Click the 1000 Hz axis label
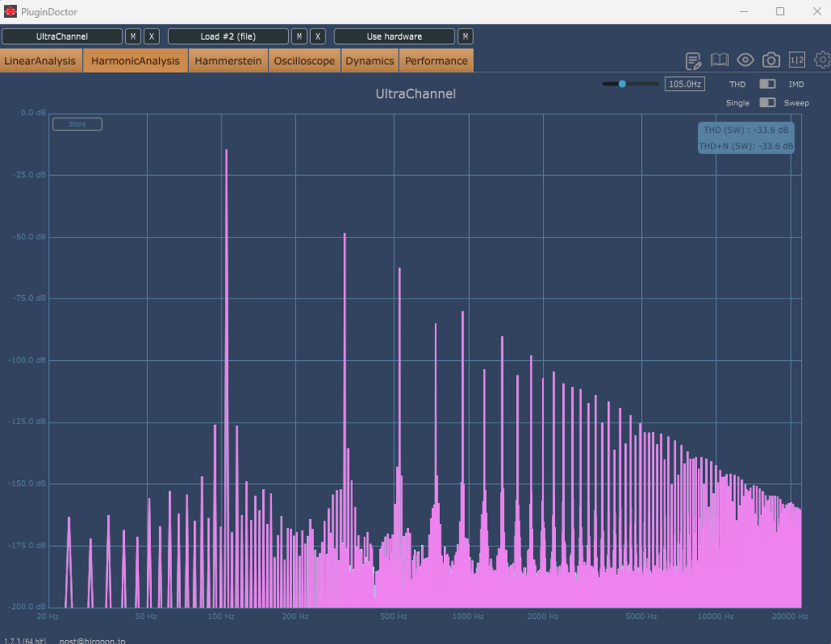Image resolution: width=831 pixels, height=644 pixels. click(x=468, y=616)
